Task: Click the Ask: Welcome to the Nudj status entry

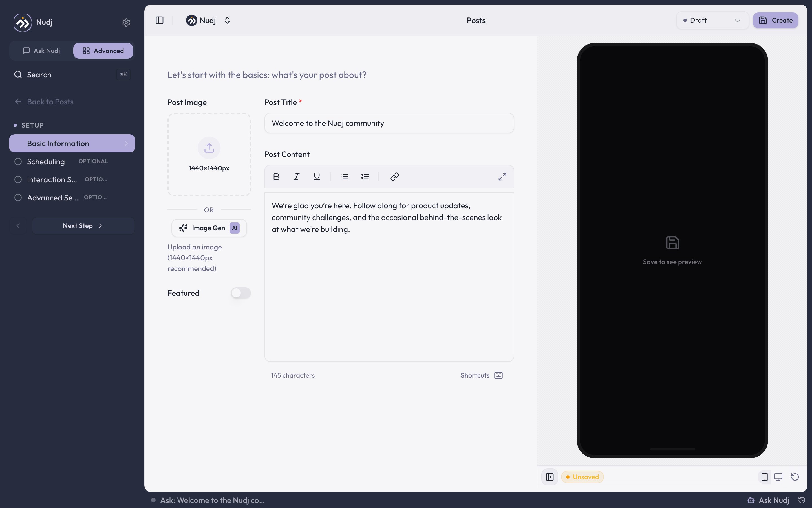Action: point(208,500)
